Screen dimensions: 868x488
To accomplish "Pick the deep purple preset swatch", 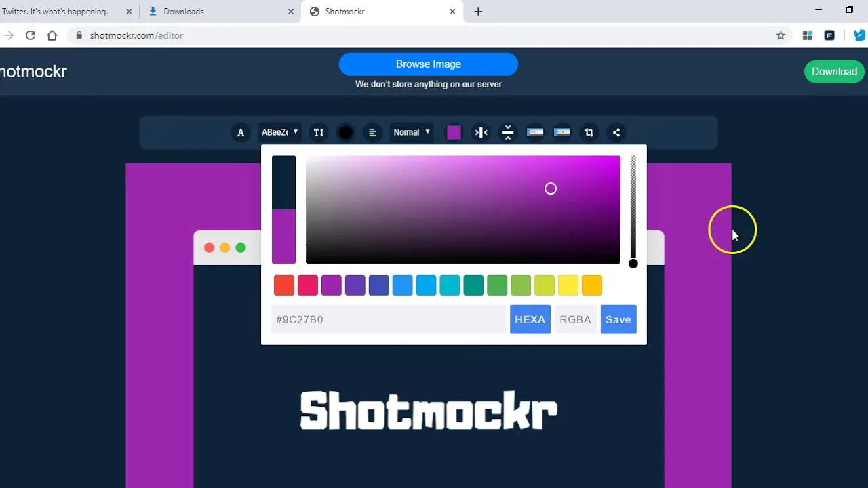I will [355, 285].
